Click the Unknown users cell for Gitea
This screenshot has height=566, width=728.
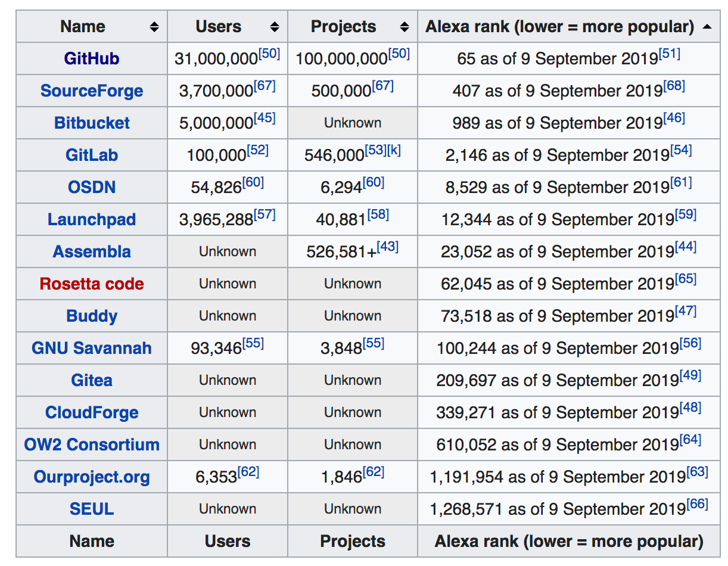point(228,380)
